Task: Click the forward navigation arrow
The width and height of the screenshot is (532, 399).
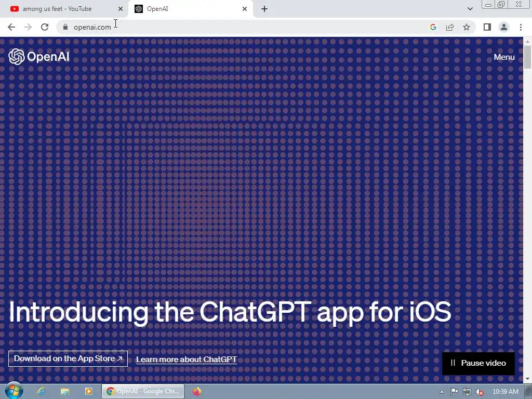Action: (x=28, y=27)
